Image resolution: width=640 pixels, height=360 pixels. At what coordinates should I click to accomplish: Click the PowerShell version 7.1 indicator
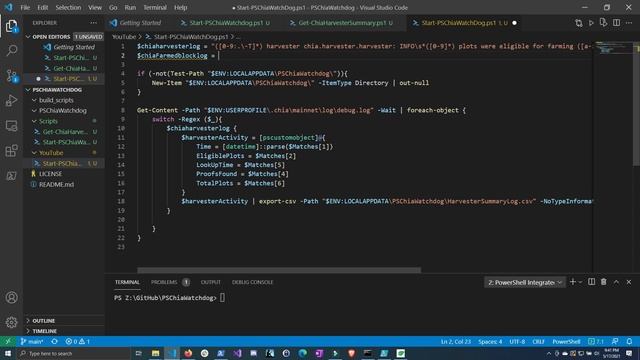pos(596,342)
